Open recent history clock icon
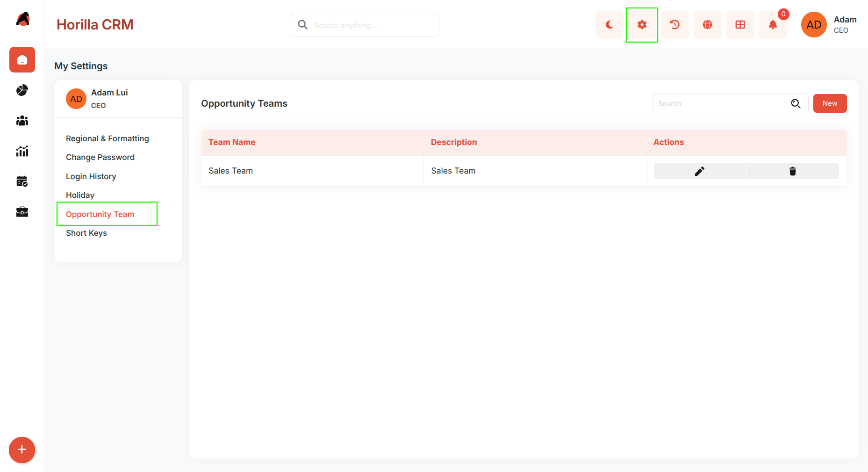Image resolution: width=868 pixels, height=472 pixels. [x=674, y=25]
